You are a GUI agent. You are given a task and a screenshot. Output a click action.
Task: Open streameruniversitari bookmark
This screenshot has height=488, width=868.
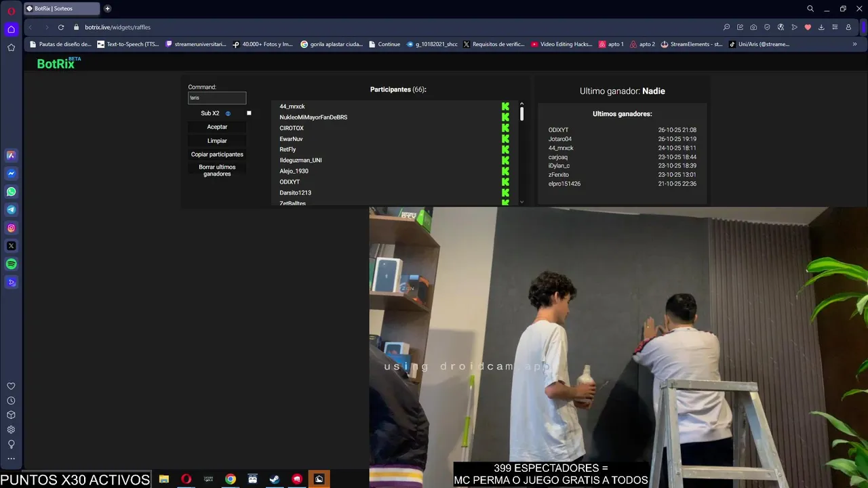196,44
